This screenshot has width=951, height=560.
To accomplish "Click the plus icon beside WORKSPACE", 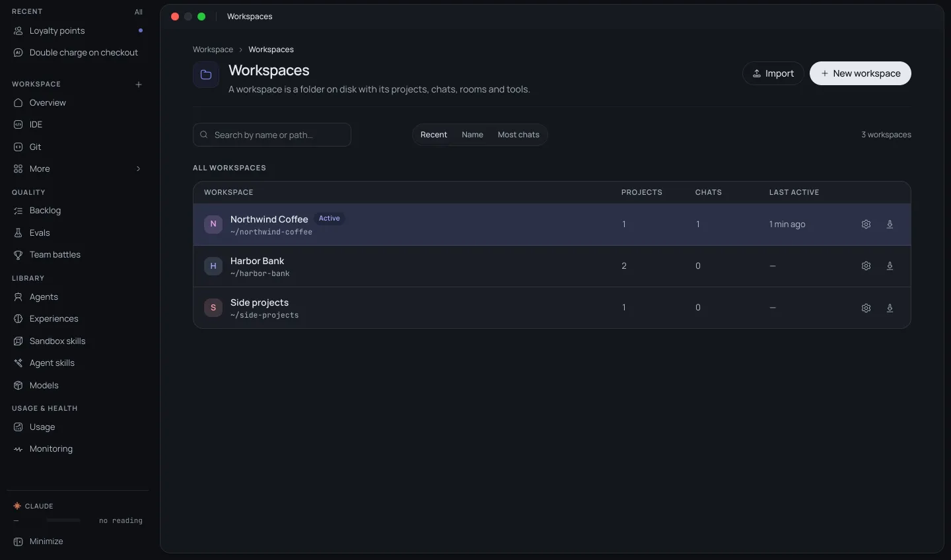I will coord(139,85).
